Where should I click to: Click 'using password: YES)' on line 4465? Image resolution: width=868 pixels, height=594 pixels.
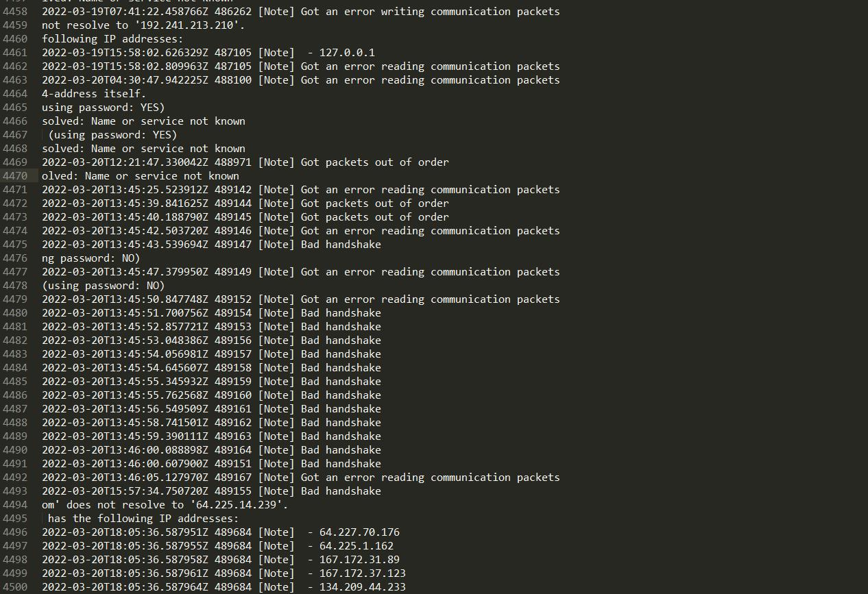pyautogui.click(x=104, y=108)
